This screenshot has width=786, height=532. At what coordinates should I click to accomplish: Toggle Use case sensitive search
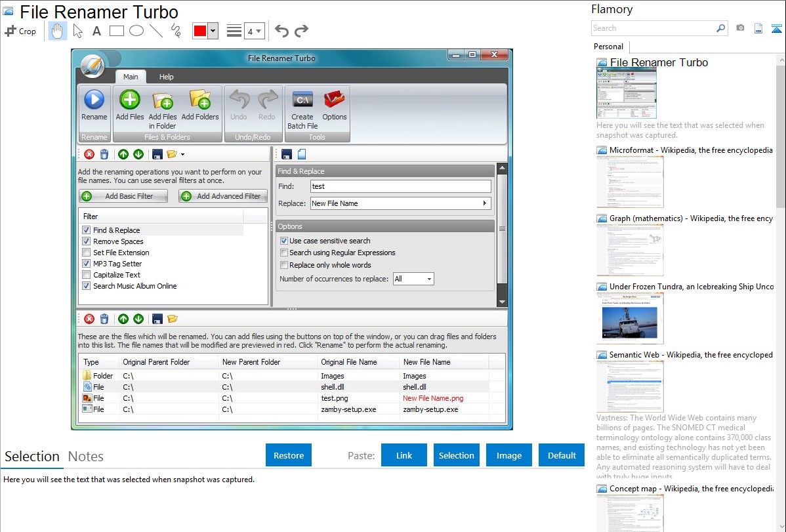(284, 241)
